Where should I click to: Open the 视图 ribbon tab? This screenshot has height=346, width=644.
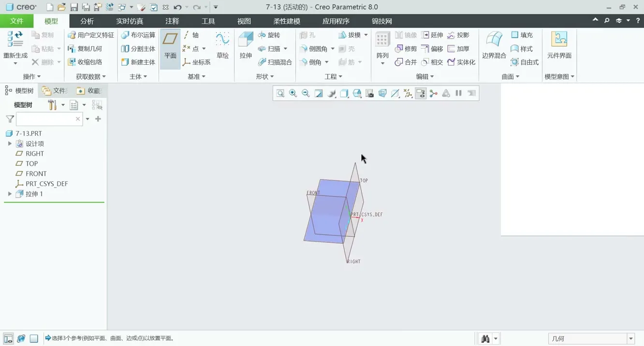tap(244, 21)
